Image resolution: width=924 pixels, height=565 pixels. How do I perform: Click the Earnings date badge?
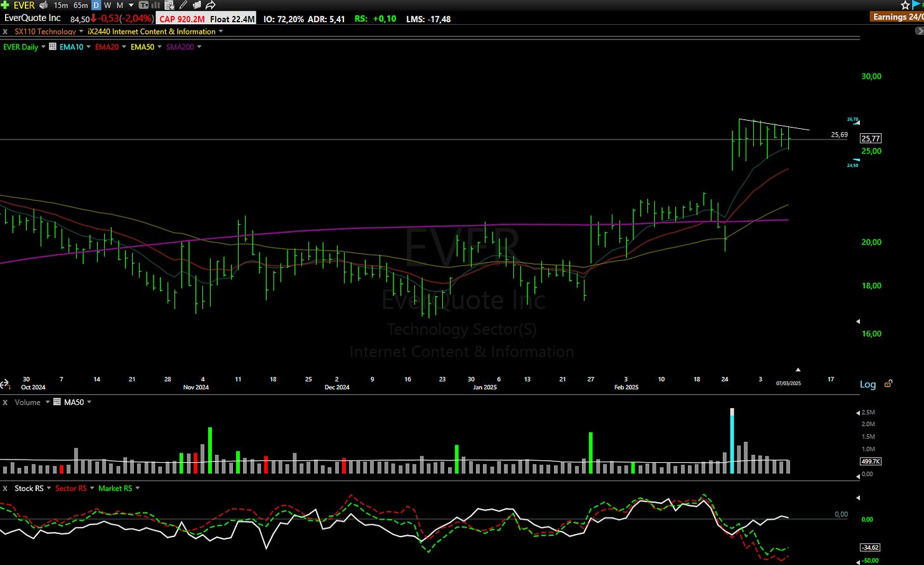898,17
